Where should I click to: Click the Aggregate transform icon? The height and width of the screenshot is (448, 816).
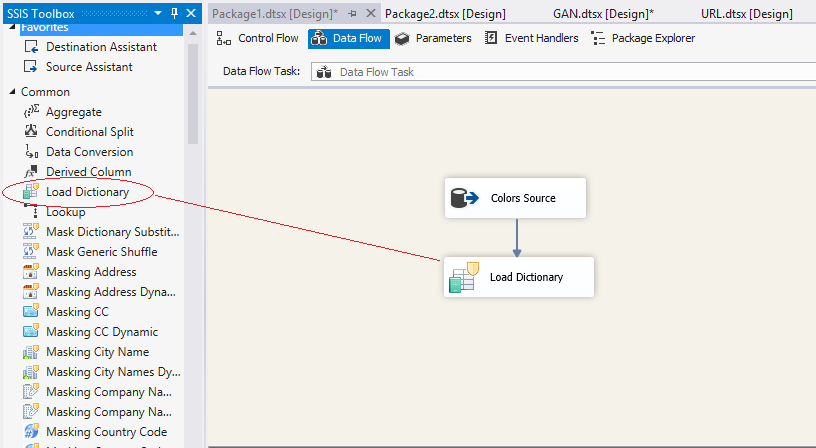click(x=31, y=111)
